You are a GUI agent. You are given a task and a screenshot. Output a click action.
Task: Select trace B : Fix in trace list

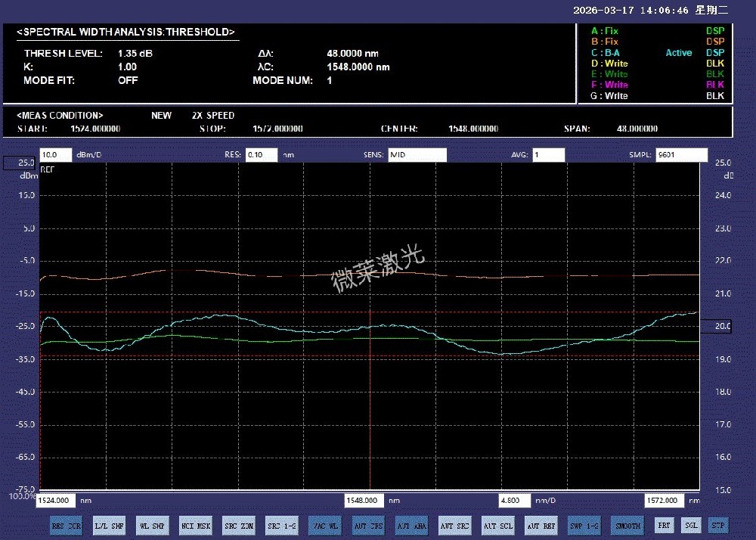click(x=605, y=42)
